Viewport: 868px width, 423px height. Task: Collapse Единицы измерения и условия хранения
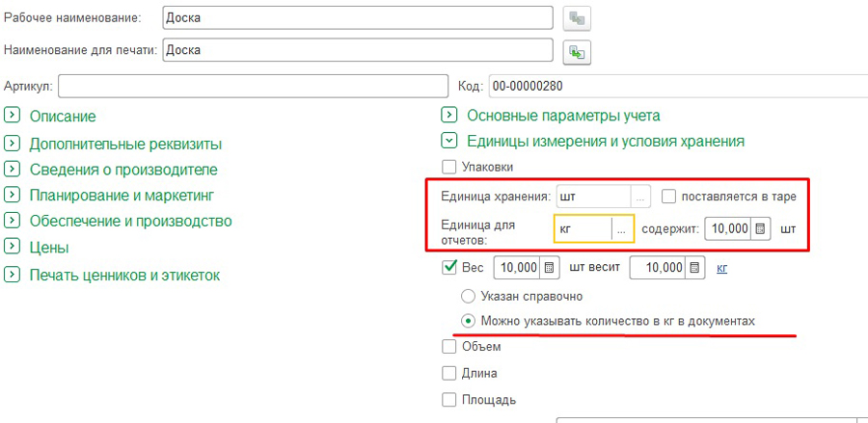(448, 141)
